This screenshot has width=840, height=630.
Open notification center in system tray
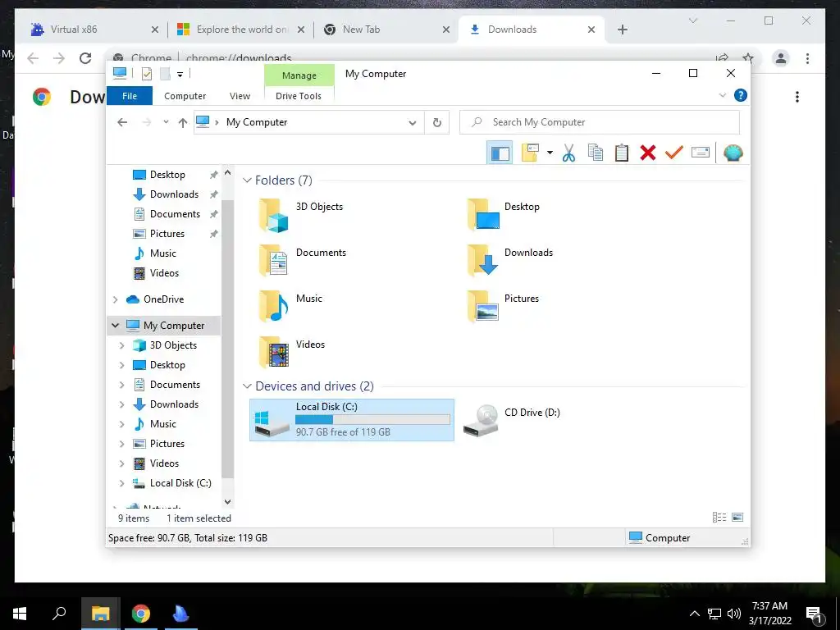(x=815, y=614)
